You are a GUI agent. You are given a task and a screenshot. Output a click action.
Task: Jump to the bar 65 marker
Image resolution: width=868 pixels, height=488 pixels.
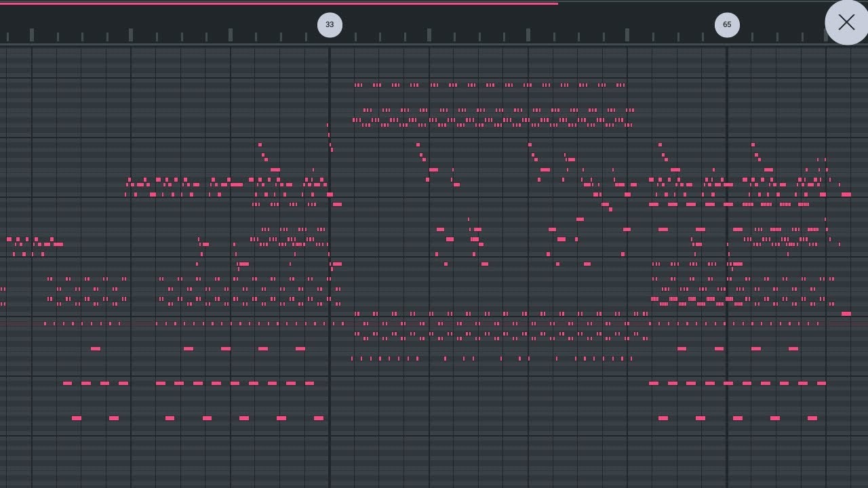[727, 25]
